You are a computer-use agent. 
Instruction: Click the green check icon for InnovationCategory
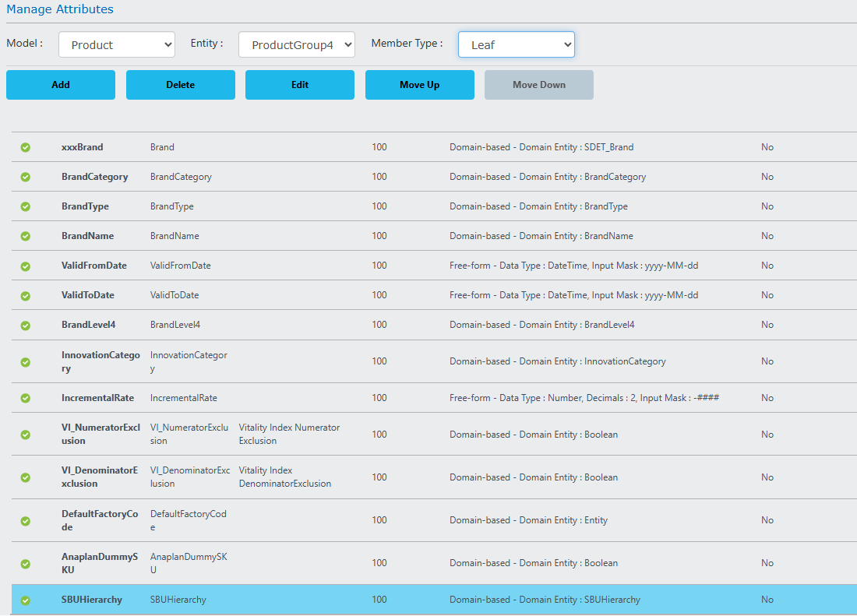click(25, 361)
